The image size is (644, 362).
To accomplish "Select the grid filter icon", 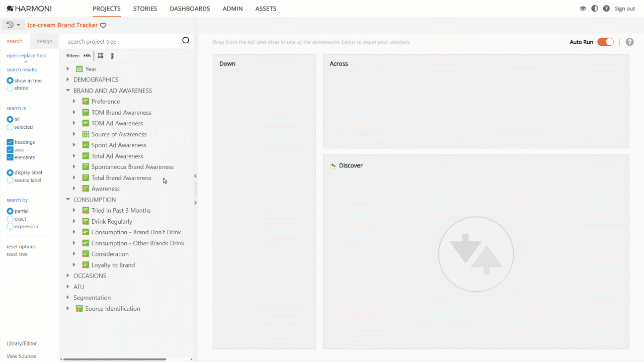I will click(101, 56).
